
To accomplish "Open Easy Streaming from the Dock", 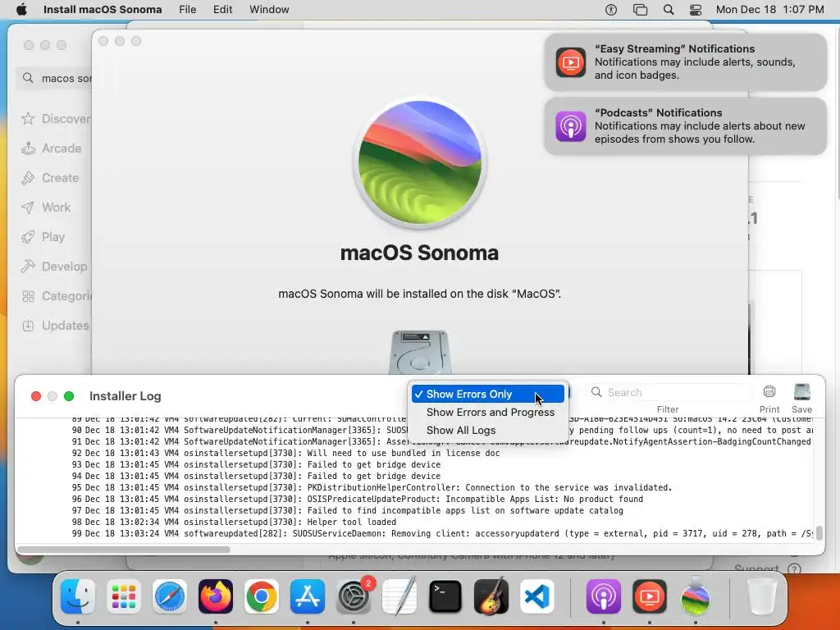I will coord(650,596).
